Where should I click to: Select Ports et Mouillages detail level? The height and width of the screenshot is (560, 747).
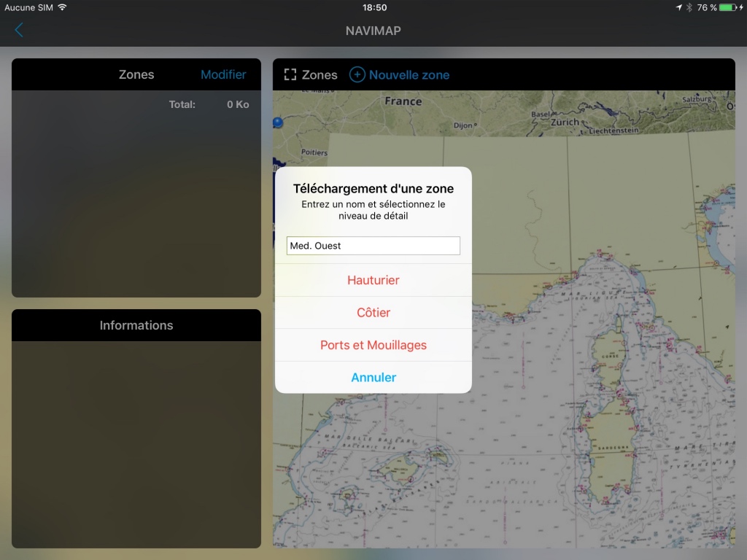click(373, 345)
